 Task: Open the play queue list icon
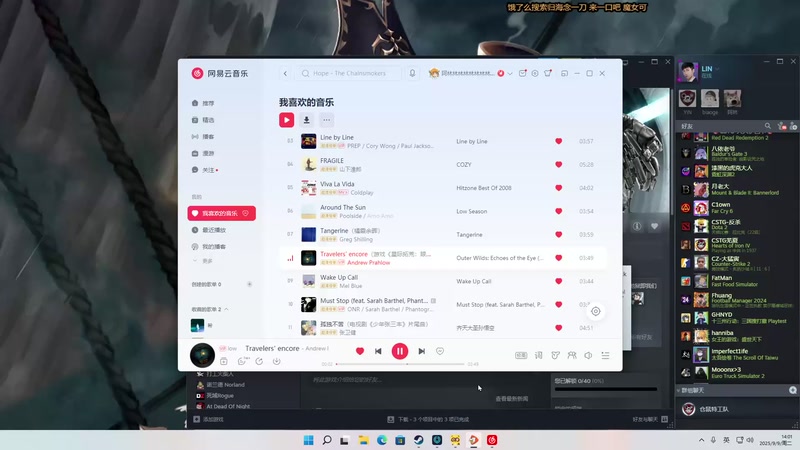[605, 355]
